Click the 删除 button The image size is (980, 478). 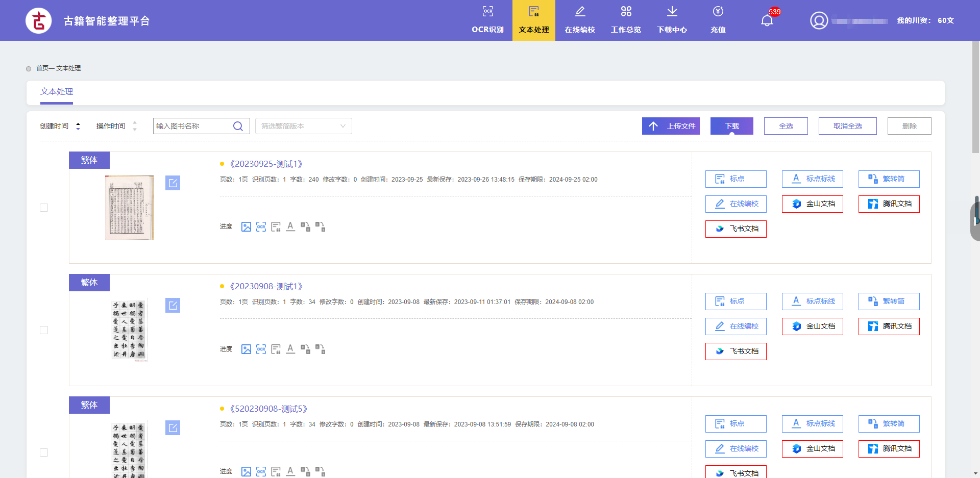[x=909, y=126]
